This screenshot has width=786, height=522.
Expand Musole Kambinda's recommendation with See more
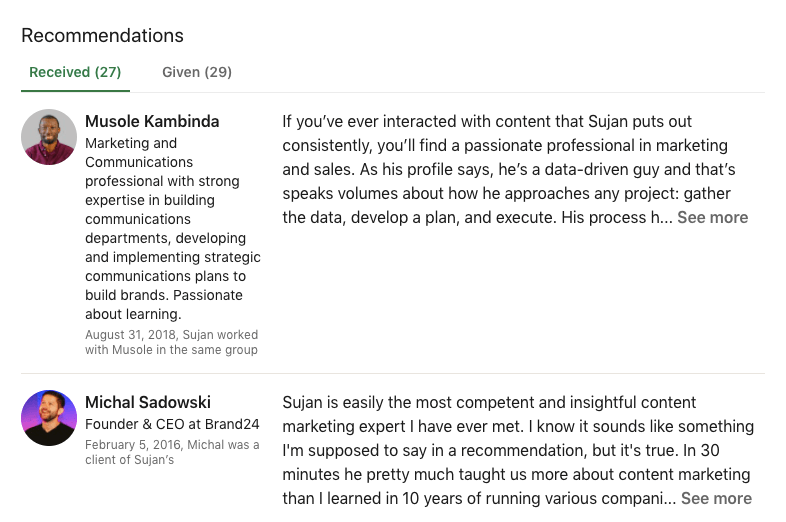tap(712, 217)
